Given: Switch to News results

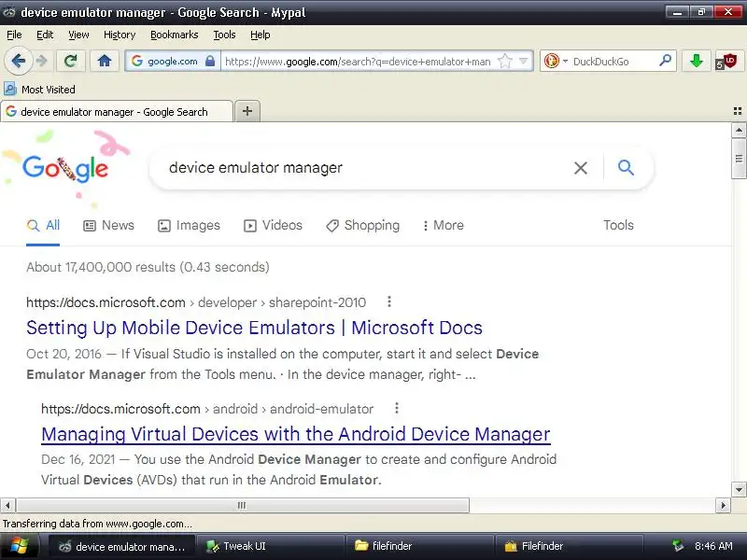Looking at the screenshot, I should point(108,225).
